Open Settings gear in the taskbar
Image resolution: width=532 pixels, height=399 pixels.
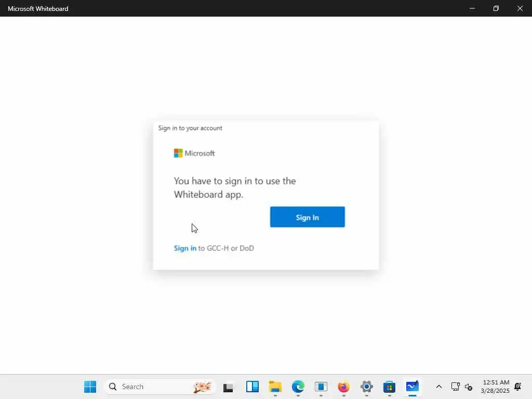tap(366, 387)
